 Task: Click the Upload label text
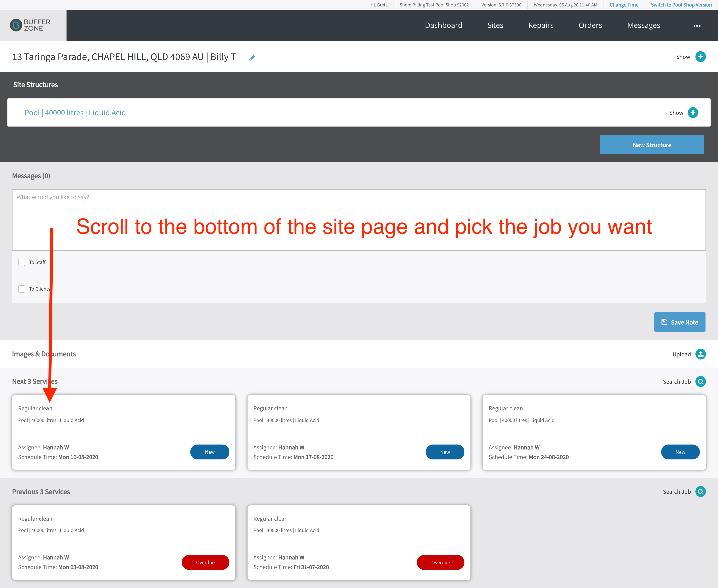681,354
